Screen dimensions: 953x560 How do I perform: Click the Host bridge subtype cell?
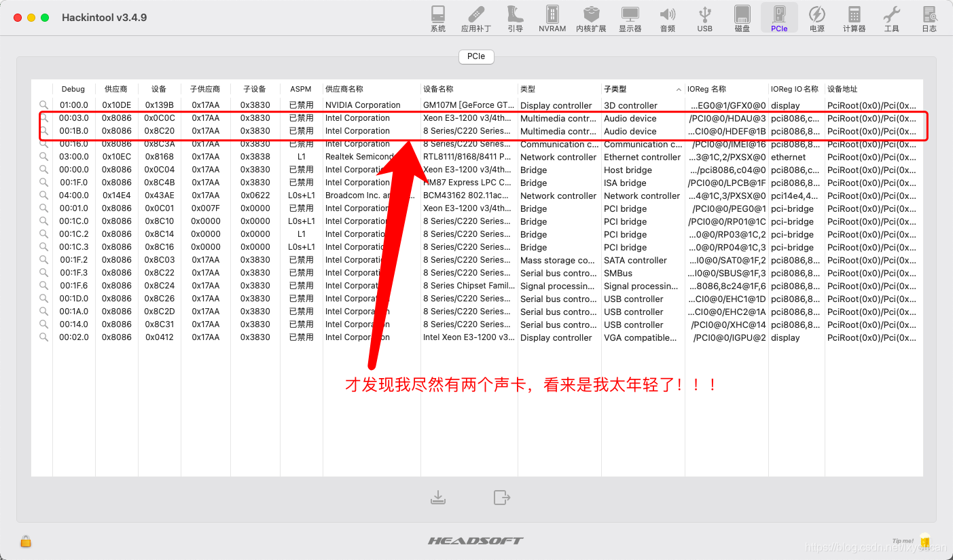coord(628,170)
